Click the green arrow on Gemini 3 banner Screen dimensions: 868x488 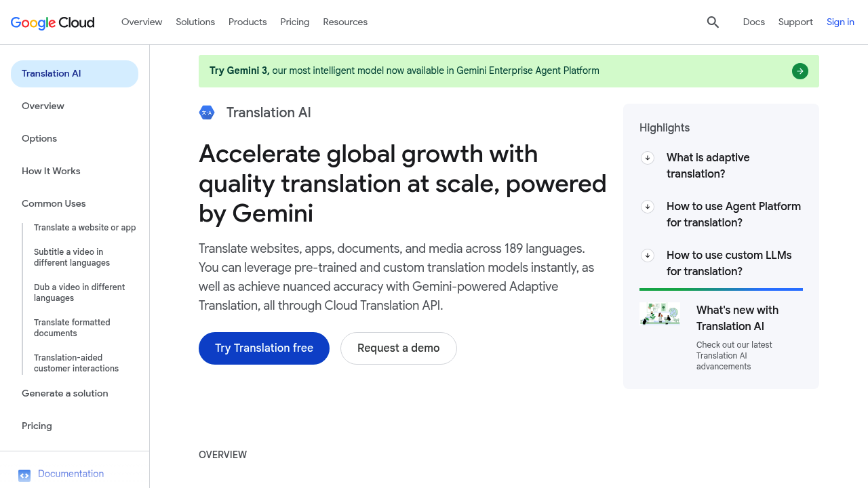800,71
